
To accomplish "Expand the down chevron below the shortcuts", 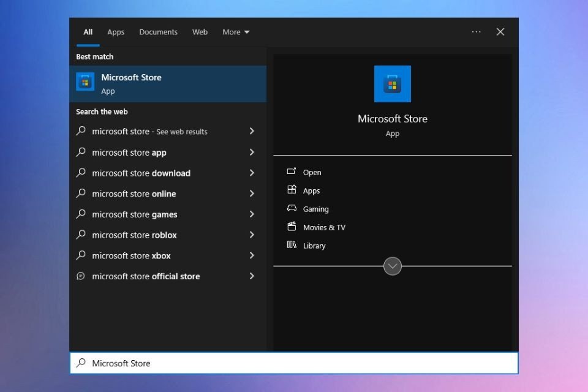I will click(392, 266).
